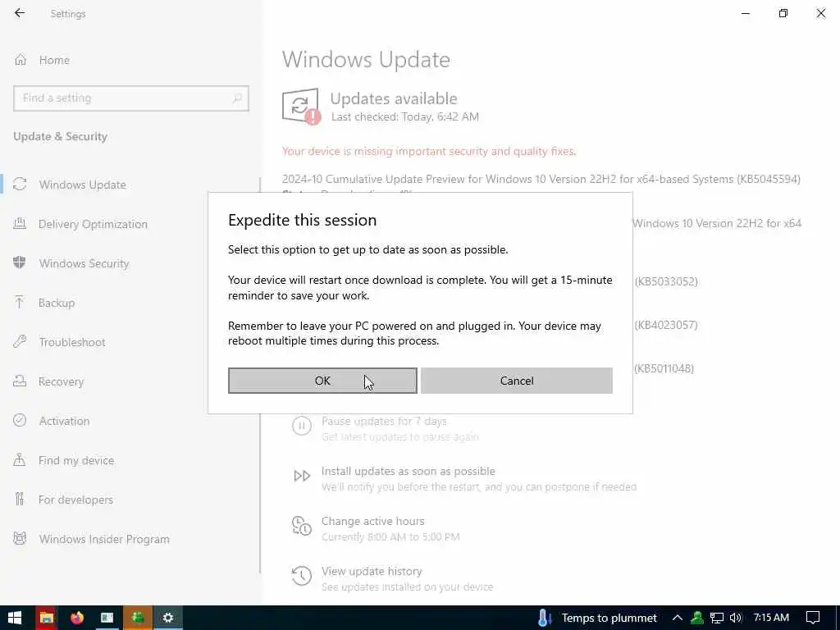Click the Home house icon in sidebar
Viewport: 840px width, 630px height.
[21, 59]
